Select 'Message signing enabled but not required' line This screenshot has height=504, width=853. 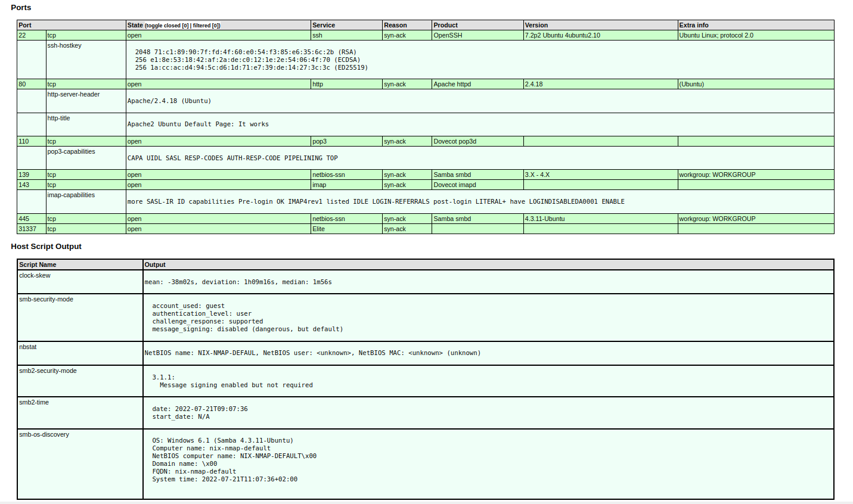point(236,385)
